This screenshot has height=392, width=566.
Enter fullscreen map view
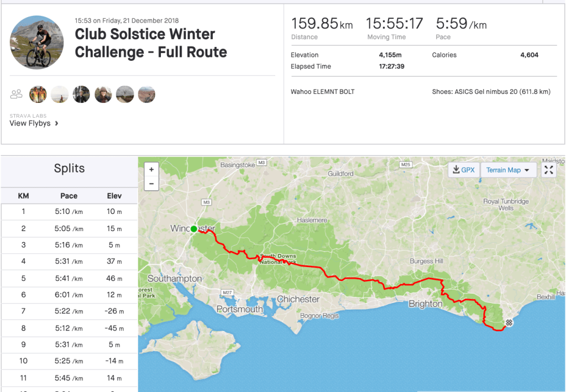[548, 170]
